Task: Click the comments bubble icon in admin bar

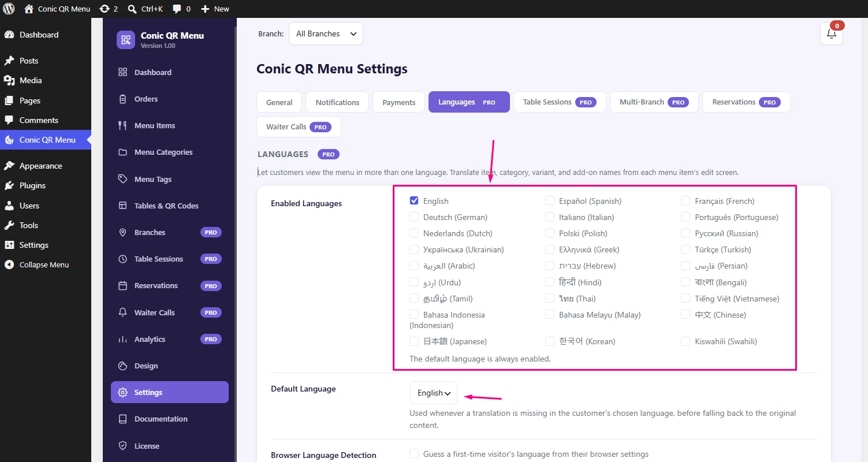Action: 177,9
